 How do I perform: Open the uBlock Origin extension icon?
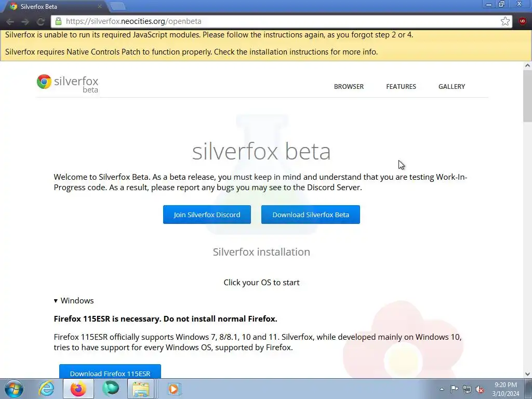pos(523,21)
